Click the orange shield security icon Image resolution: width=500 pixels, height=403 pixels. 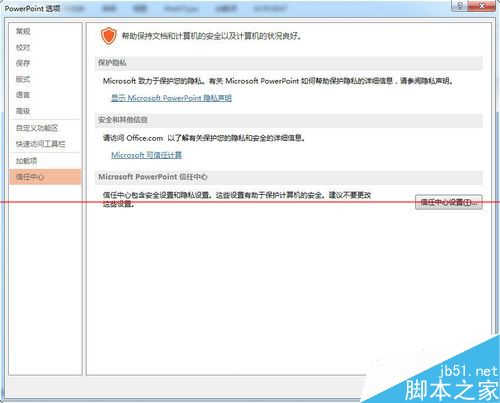[109, 36]
